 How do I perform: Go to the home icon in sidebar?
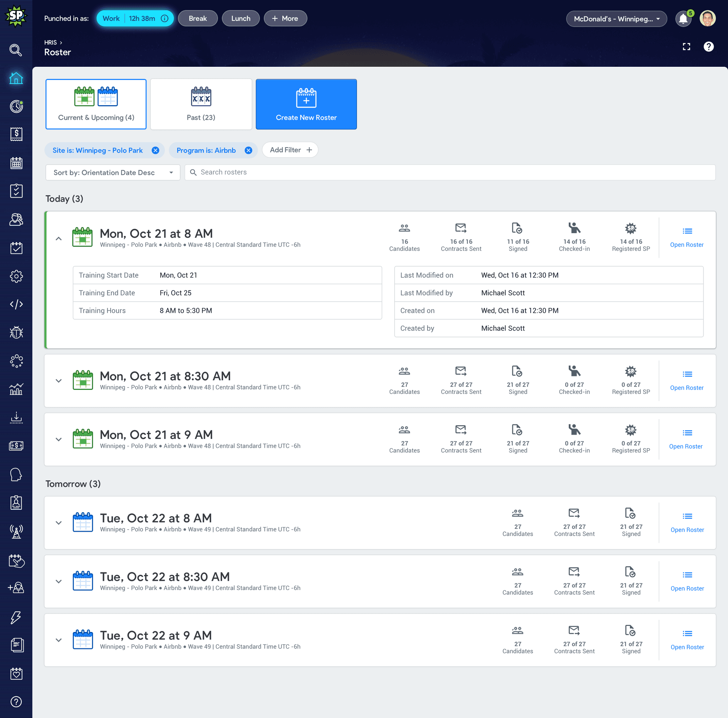pyautogui.click(x=16, y=78)
